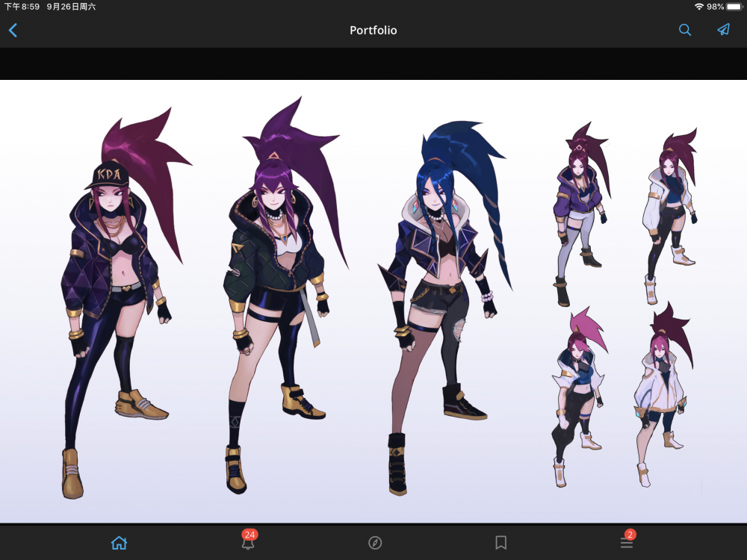Open the hamburger menu with 2 badge
This screenshot has width=747, height=560.
click(x=627, y=540)
